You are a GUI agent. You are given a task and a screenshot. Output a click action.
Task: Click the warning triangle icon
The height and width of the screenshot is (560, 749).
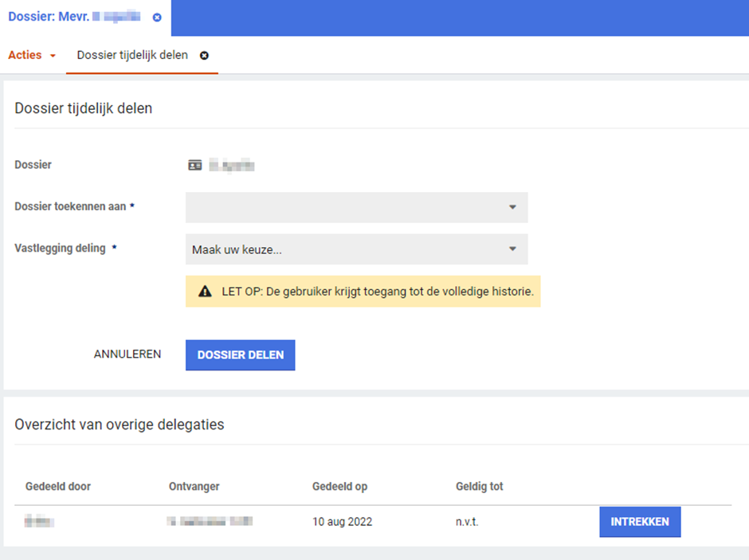(x=205, y=292)
